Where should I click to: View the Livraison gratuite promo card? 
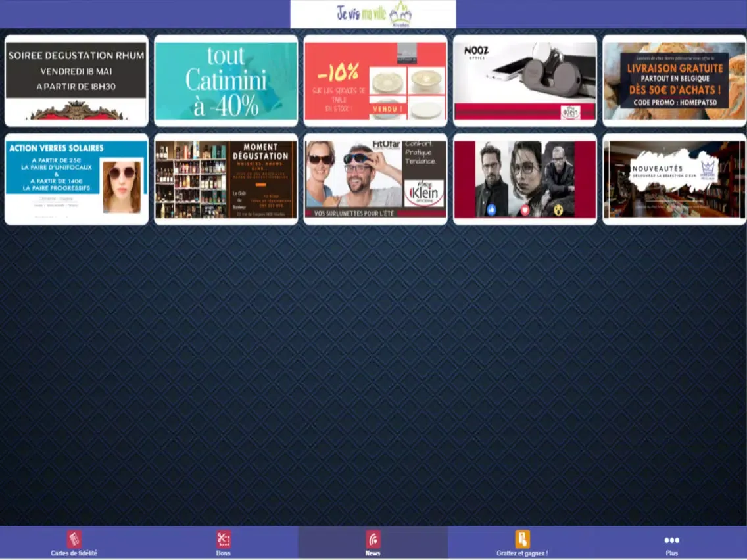click(x=674, y=80)
